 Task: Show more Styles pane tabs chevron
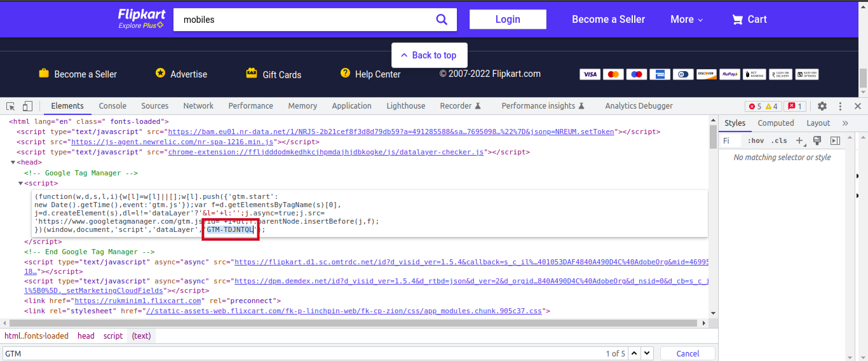(x=845, y=123)
